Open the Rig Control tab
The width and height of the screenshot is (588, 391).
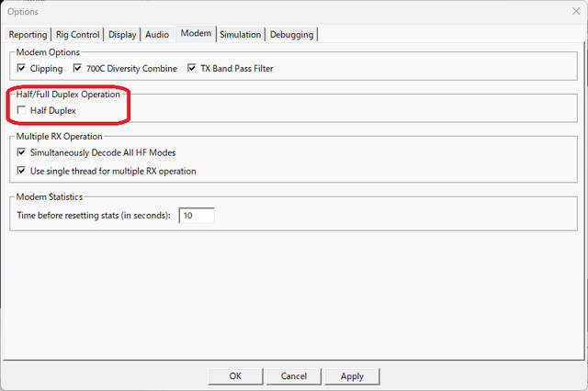tap(77, 35)
